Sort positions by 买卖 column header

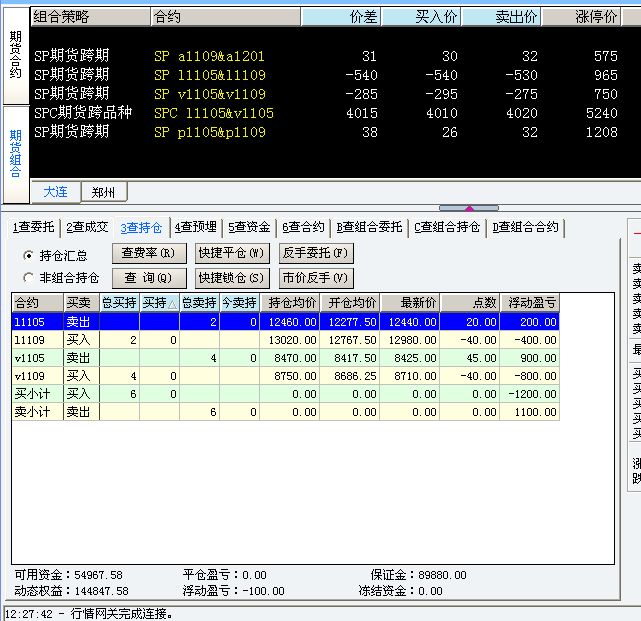point(81,303)
